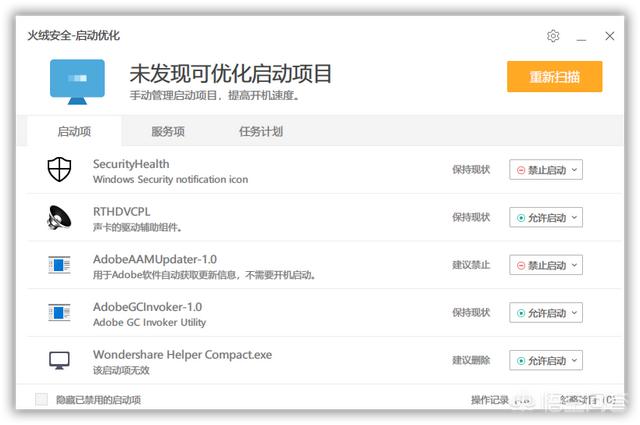
Task: Open AdobeGCInvoker-1.0 允许启动 dropdown
Action: pos(546,313)
